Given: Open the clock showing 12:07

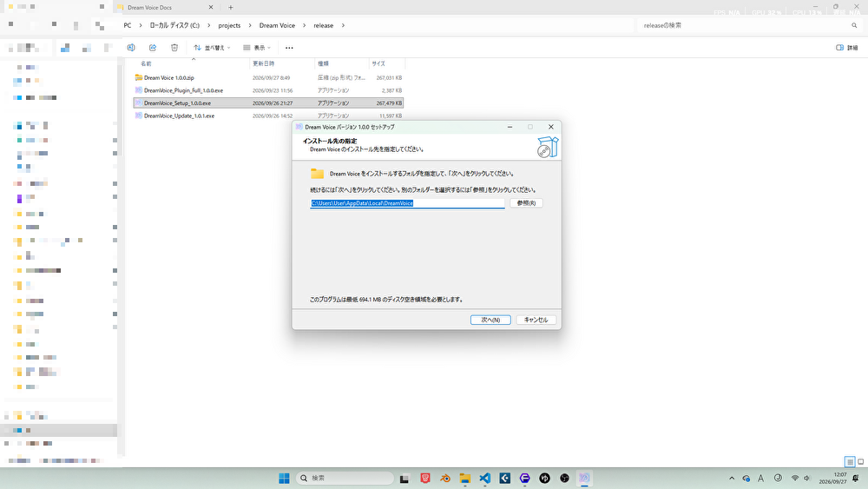Looking at the screenshot, I should [x=832, y=479].
